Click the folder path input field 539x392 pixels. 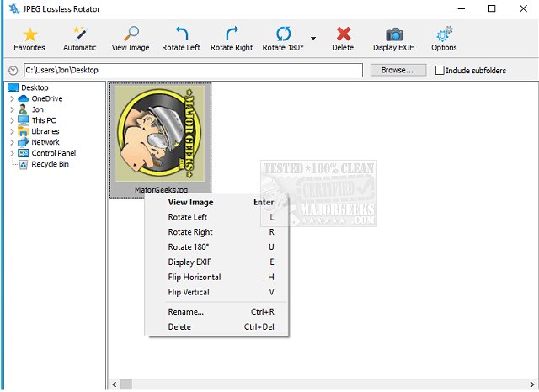click(193, 71)
